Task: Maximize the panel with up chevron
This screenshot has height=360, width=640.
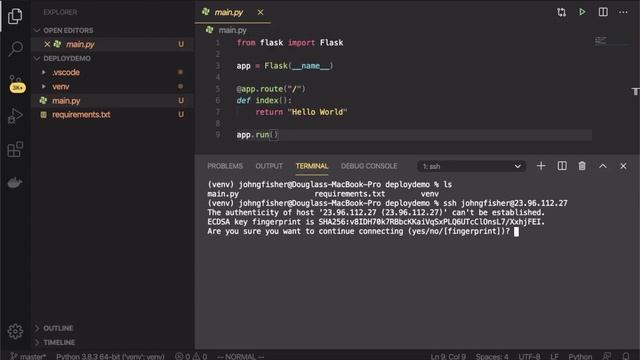Action: pyautogui.click(x=602, y=166)
